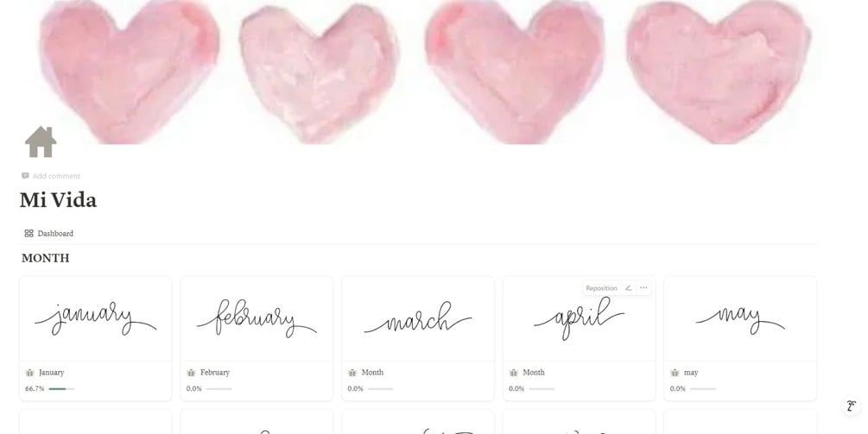
Task: Click the house page icon
Action: [41, 142]
